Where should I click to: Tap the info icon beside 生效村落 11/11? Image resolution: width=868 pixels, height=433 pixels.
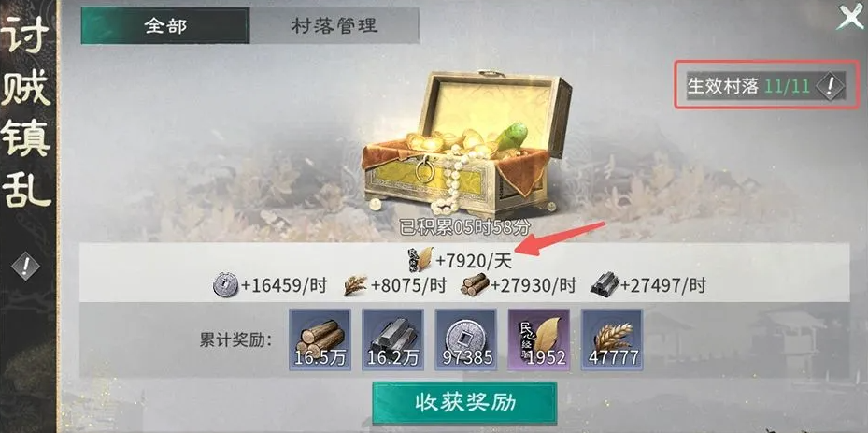click(830, 86)
